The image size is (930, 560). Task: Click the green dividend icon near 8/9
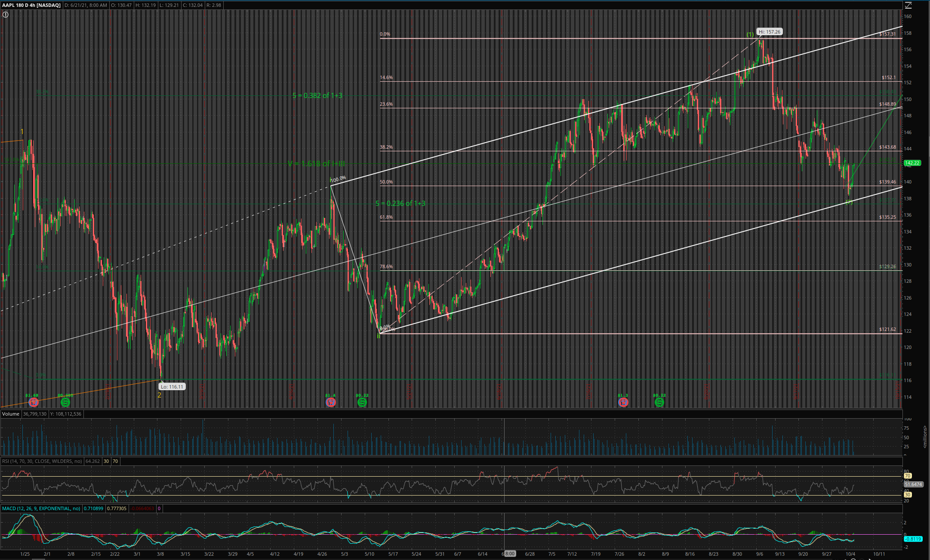click(x=659, y=402)
